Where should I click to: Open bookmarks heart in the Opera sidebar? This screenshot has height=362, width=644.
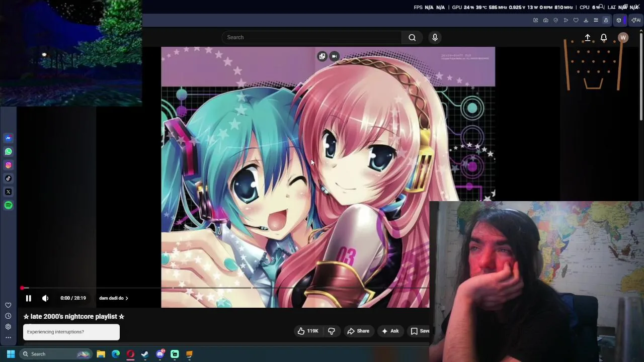click(x=8, y=305)
